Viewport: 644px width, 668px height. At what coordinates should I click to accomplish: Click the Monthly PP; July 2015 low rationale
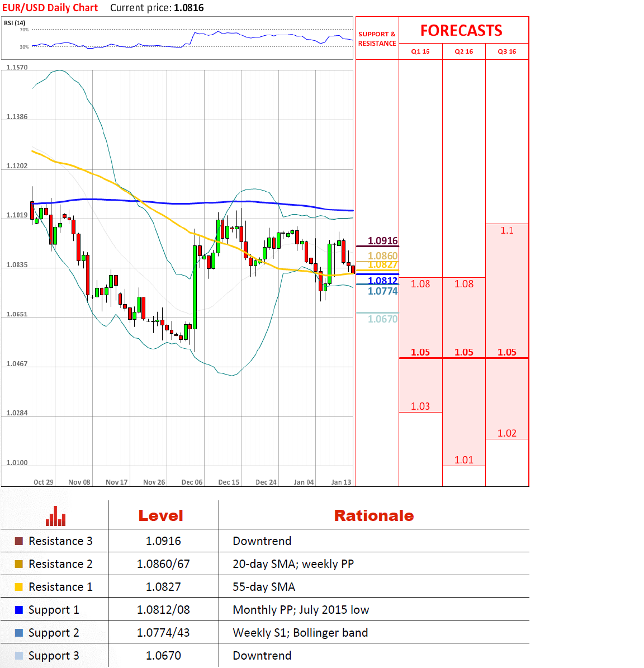point(301,610)
